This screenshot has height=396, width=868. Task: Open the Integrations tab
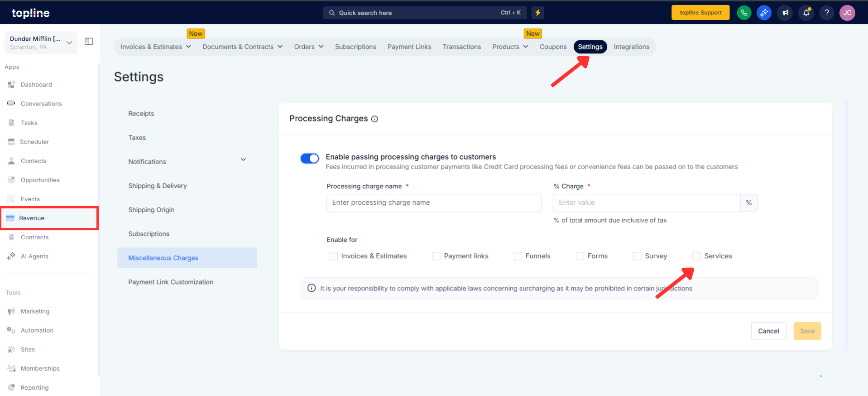click(x=632, y=47)
